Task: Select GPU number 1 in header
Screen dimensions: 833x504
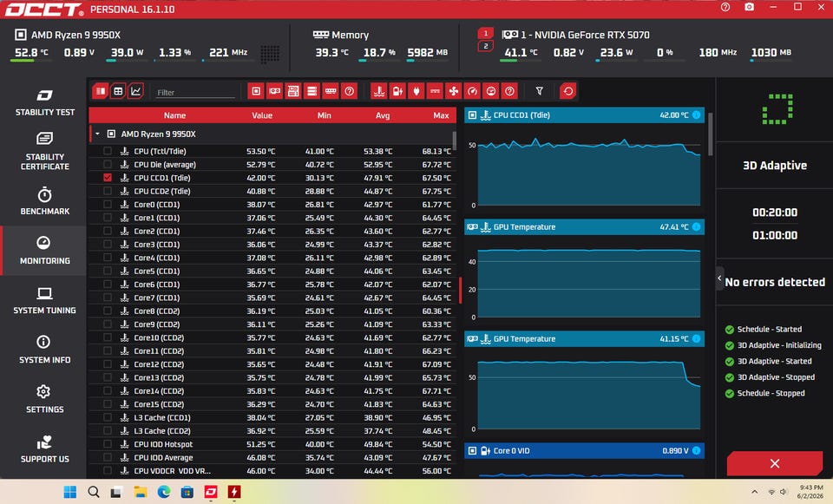Action: [x=485, y=33]
